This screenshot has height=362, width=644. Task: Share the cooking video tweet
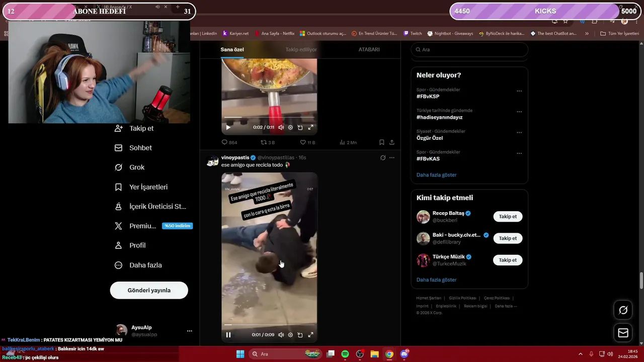pyautogui.click(x=391, y=142)
